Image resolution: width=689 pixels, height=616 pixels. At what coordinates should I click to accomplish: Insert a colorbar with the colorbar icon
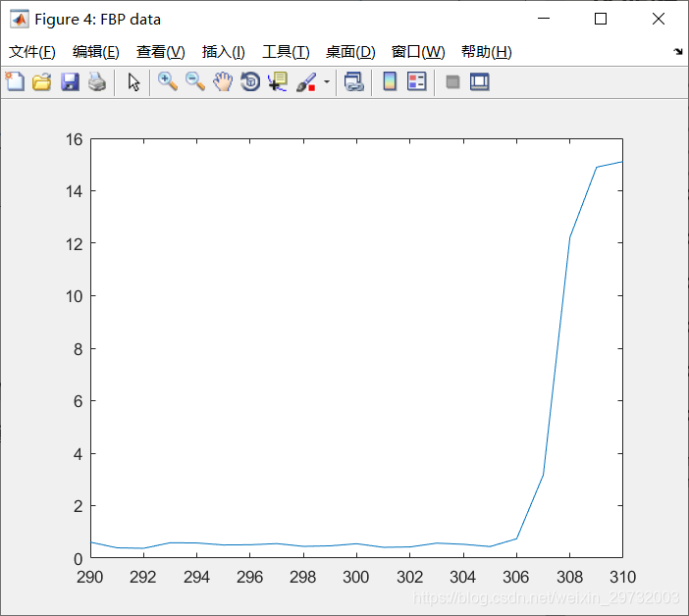coord(390,81)
